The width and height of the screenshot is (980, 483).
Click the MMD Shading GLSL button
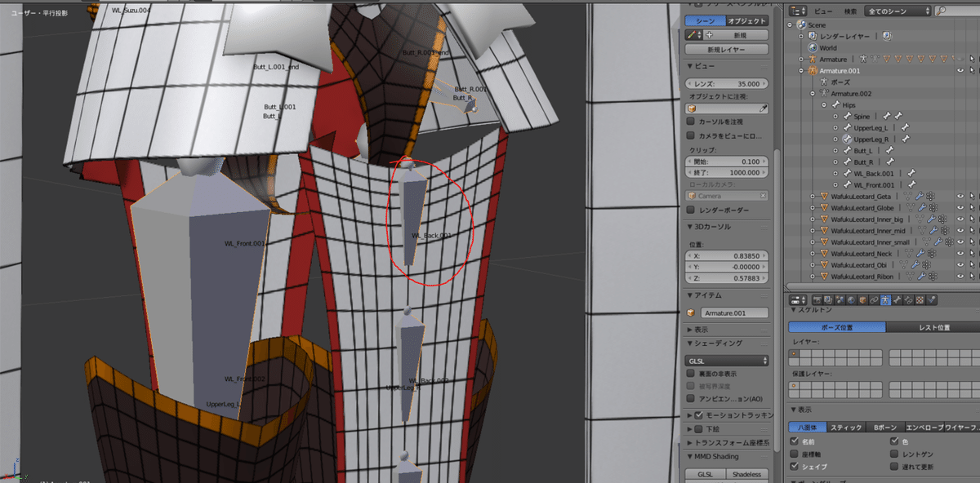coord(704,474)
